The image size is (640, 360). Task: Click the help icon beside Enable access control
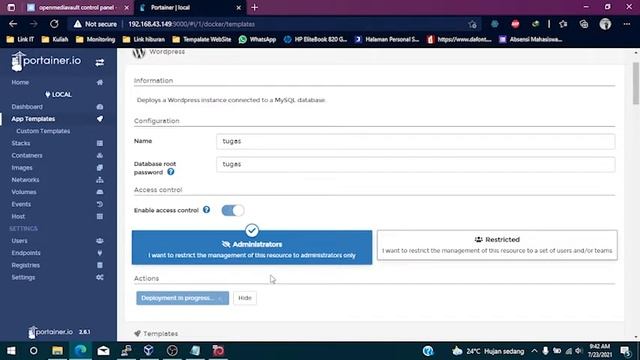pos(207,210)
